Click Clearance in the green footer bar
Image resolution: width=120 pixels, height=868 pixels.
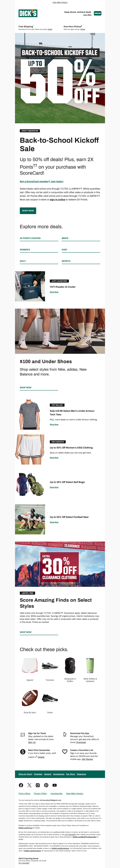[81, 774]
